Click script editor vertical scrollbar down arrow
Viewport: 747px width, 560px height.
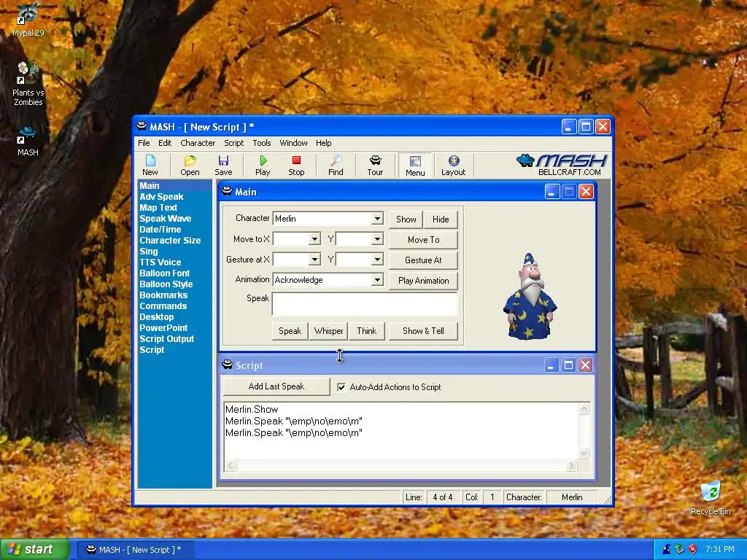click(584, 453)
